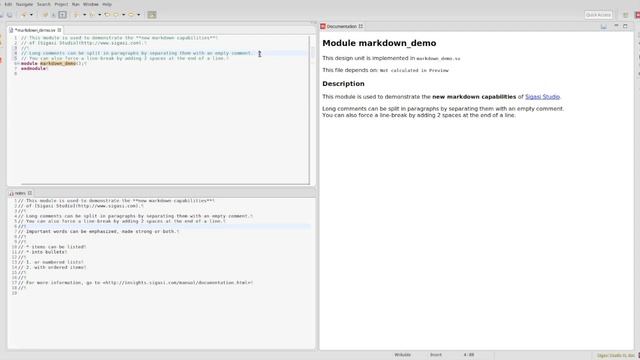Open the Open Perspective icon beside Quick Access
This screenshot has width=640, height=360.
pos(625,15)
